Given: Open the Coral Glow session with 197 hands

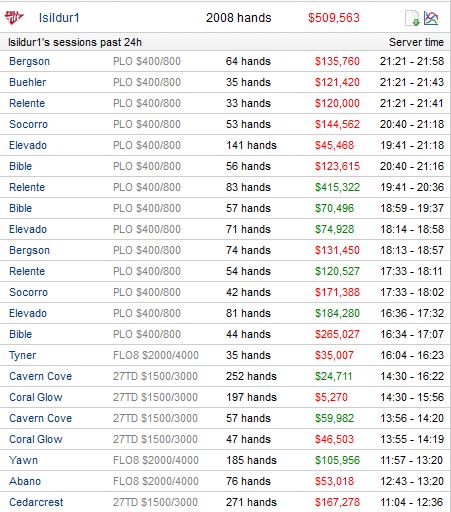Looking at the screenshot, I should pyautogui.click(x=36, y=397).
